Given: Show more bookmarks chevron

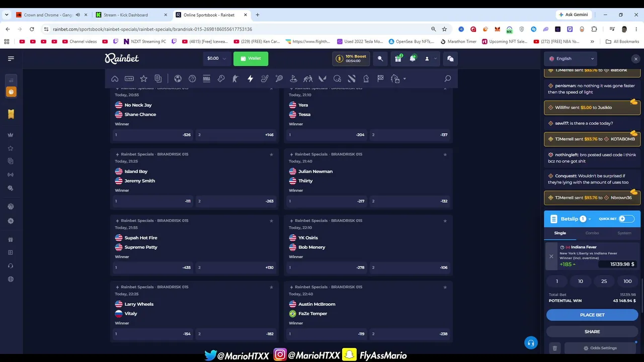Looking at the screenshot, I should (592, 42).
